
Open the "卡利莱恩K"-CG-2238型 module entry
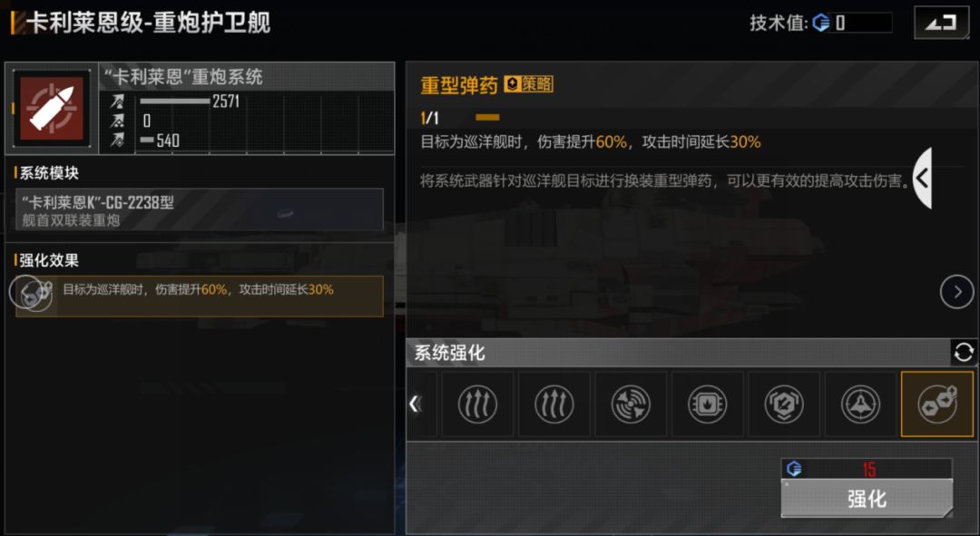pos(200,210)
